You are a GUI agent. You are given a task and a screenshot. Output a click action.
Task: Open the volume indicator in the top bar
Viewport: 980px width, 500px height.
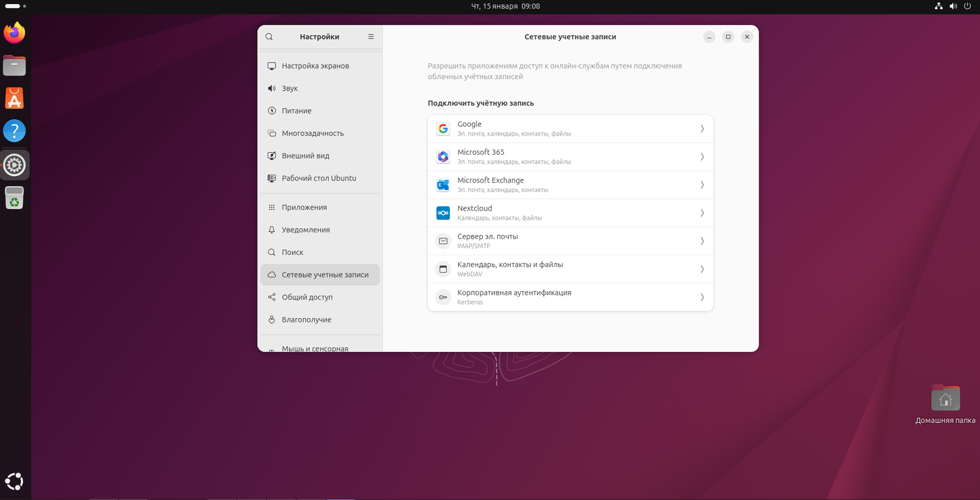[953, 6]
